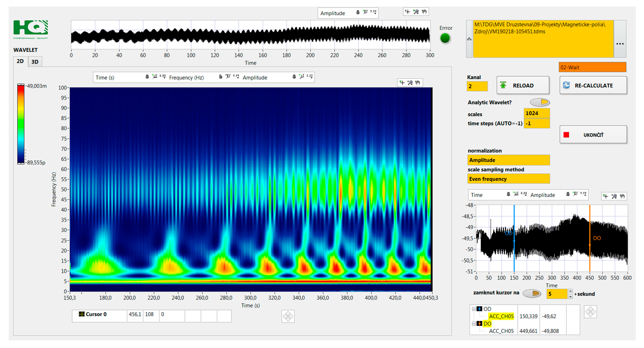
Task: Toggle the zamknut kurzor na switch
Action: pos(532,293)
